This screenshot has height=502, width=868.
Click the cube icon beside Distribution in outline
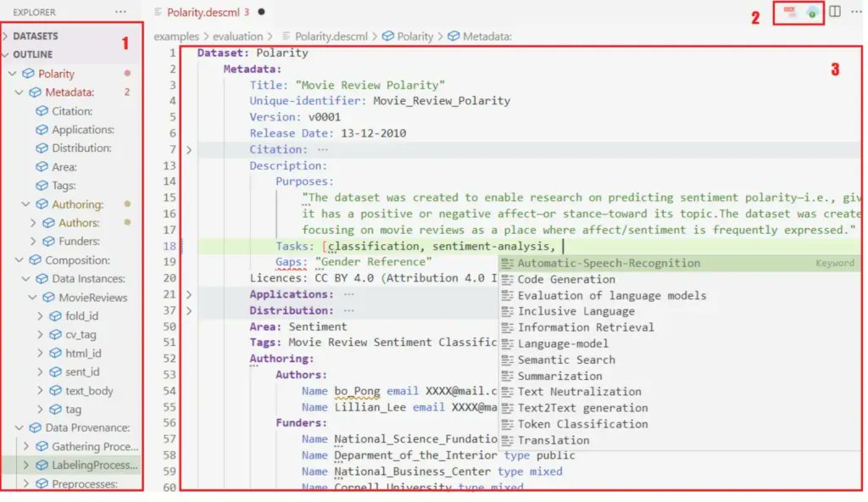[42, 148]
